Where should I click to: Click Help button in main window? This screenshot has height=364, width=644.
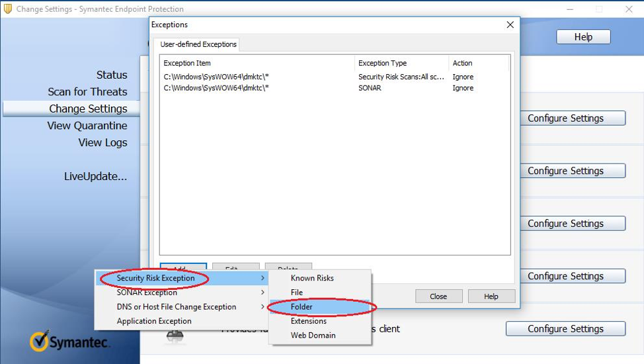click(583, 37)
